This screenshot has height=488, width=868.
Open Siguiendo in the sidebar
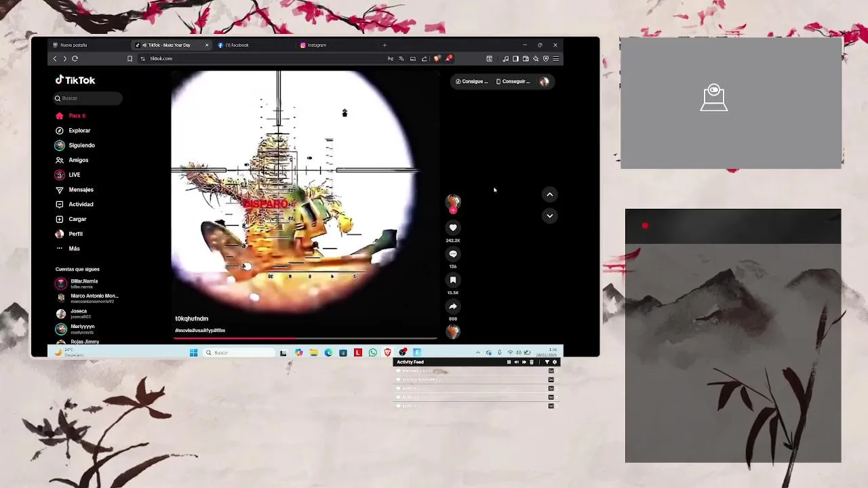point(75,145)
